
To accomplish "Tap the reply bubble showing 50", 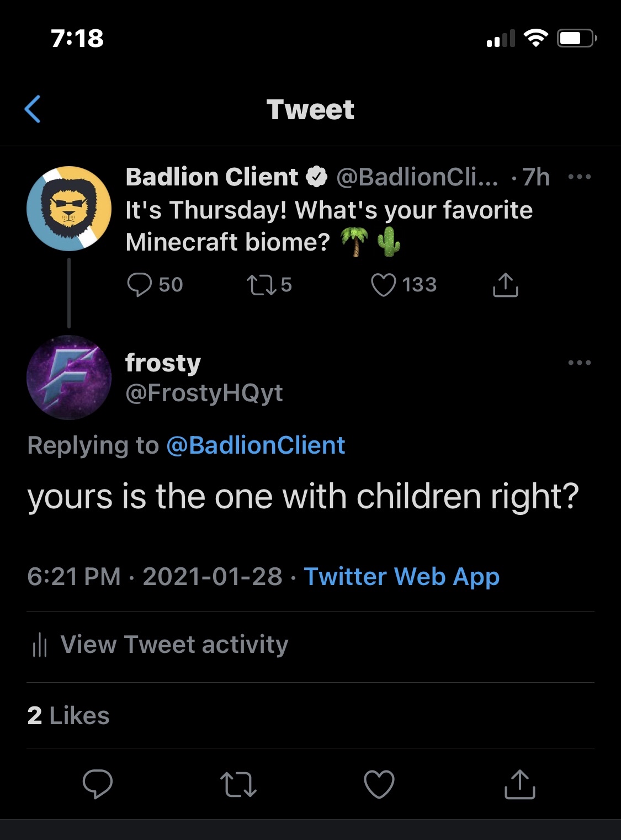I will coord(155,285).
